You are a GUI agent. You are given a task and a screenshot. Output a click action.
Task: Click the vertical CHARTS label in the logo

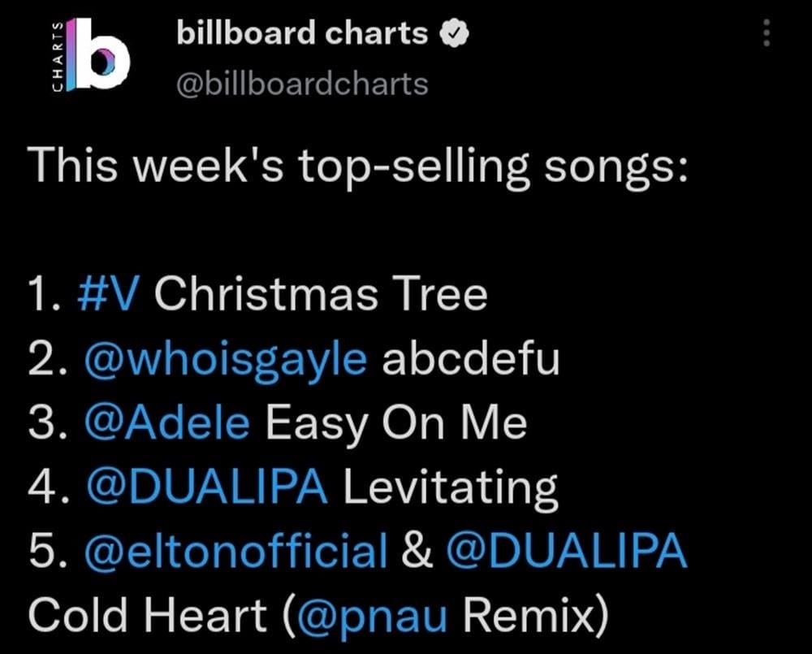point(58,54)
